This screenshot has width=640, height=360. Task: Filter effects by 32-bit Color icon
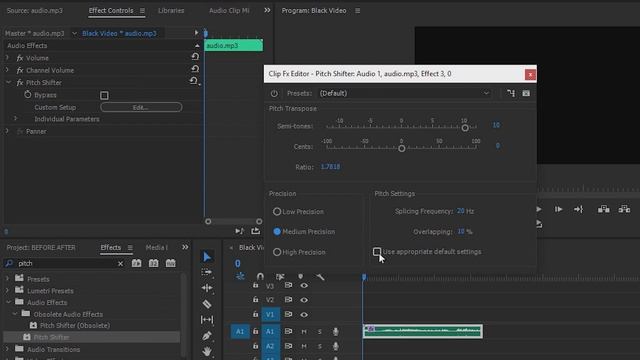click(153, 263)
